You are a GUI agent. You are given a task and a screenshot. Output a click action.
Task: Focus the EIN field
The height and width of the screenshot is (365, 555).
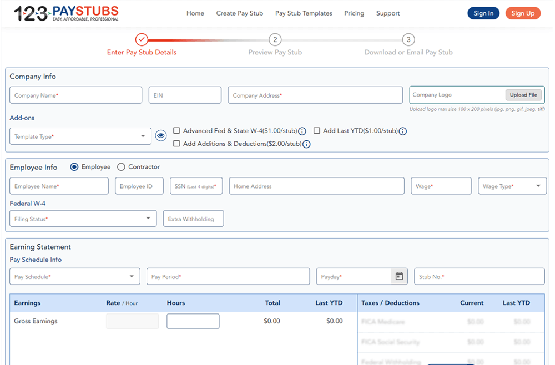click(x=185, y=95)
